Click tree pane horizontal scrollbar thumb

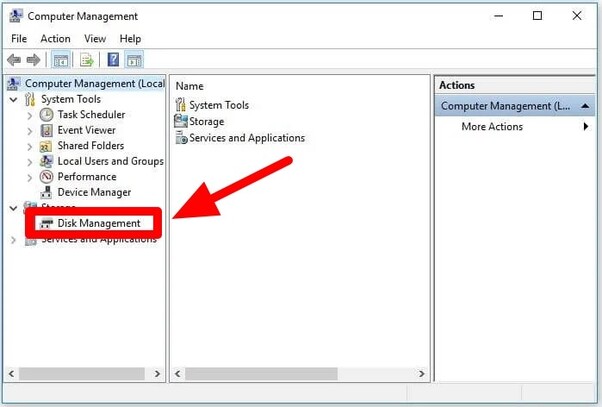click(x=82, y=374)
